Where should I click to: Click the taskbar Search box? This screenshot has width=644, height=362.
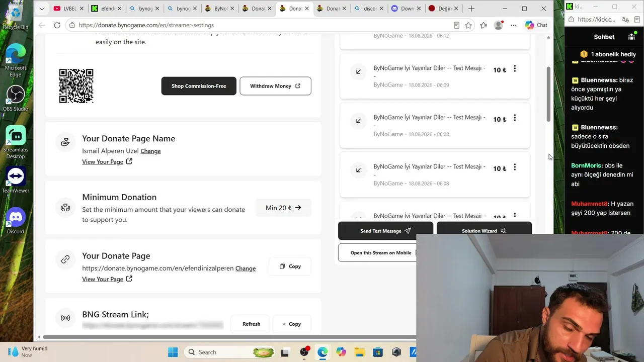coord(229,352)
